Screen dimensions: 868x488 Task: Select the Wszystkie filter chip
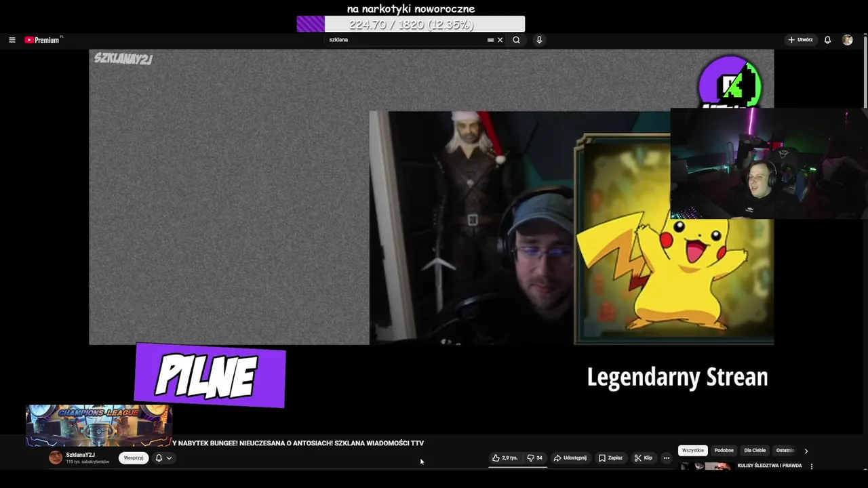(692, 450)
